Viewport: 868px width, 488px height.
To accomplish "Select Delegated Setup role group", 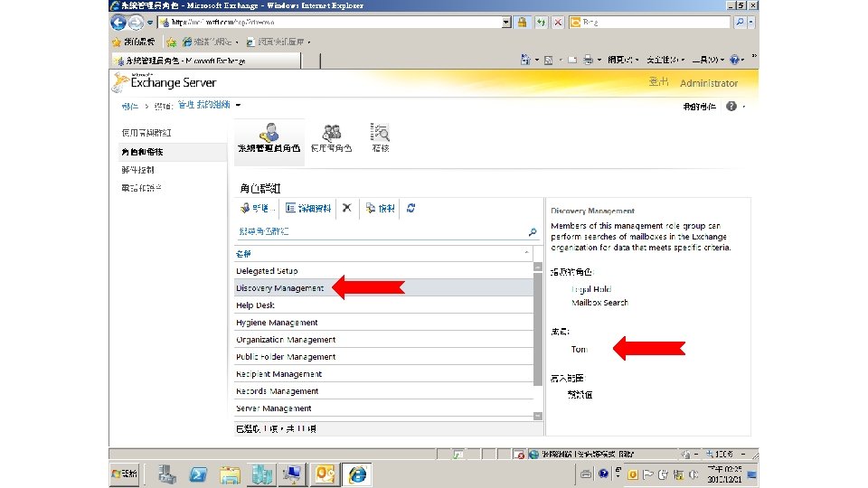I will pyautogui.click(x=383, y=270).
